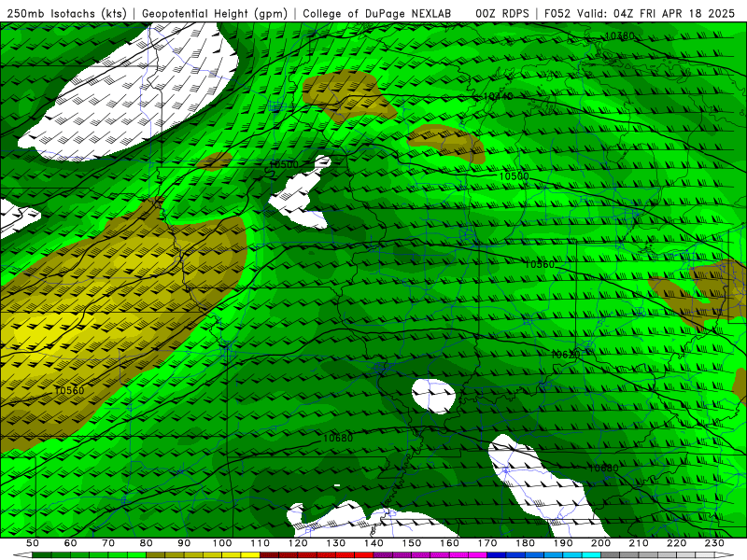Click the '170' legend value
The image size is (747, 560).
coord(487,543)
